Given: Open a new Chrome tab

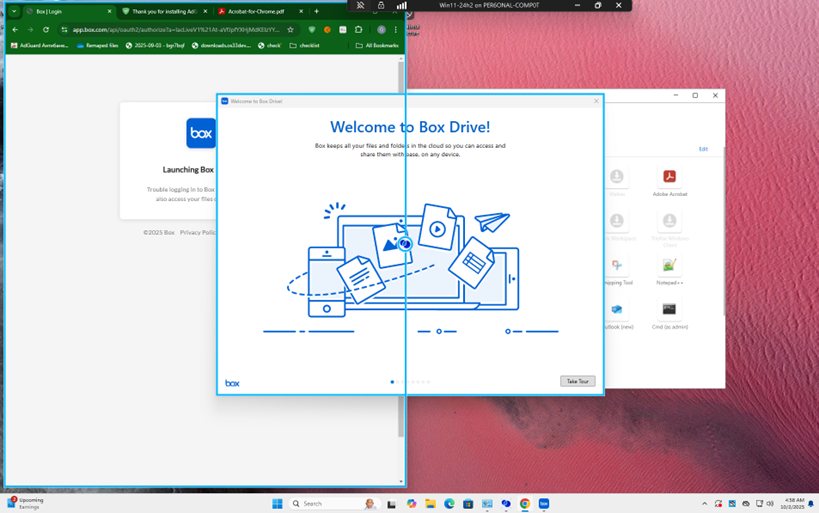Looking at the screenshot, I should pyautogui.click(x=317, y=11).
